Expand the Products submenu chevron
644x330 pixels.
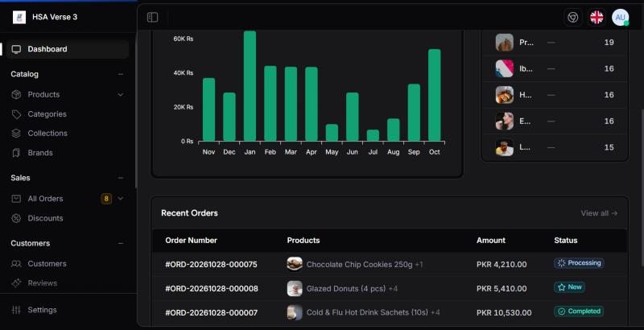tap(120, 94)
